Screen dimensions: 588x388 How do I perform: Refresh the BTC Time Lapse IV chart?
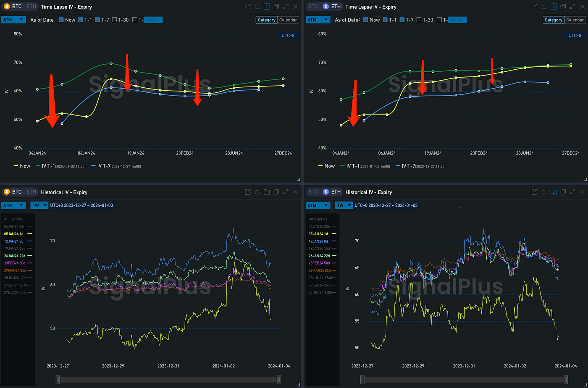tap(257, 7)
